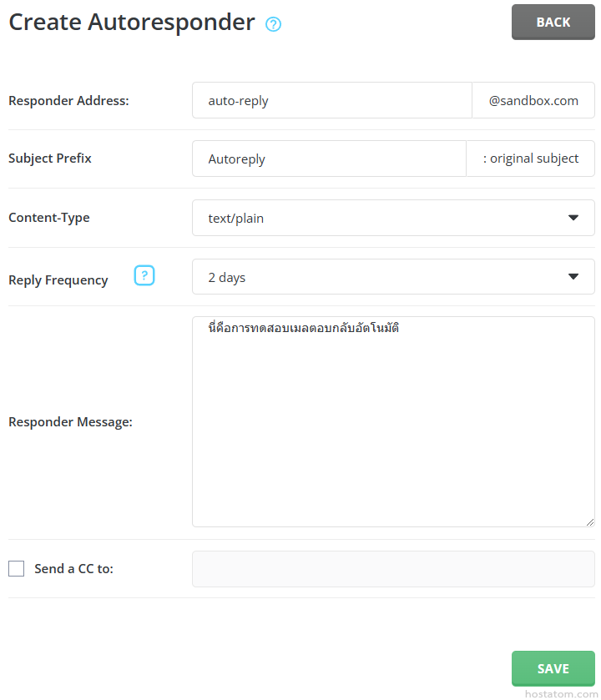Grab the resize handle of the message textarea
601x700 pixels.
[589, 521]
